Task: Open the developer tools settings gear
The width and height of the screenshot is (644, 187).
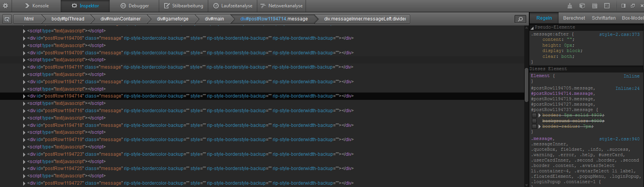Action: pos(5,6)
